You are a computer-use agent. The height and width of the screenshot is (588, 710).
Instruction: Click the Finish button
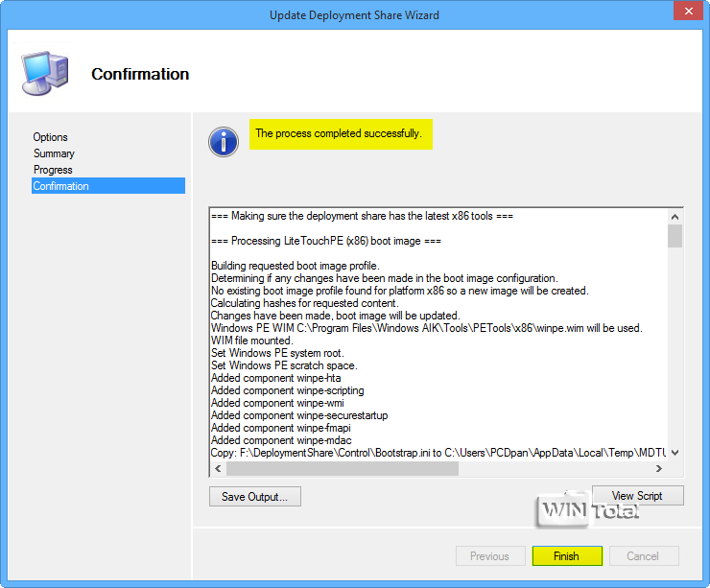tap(567, 555)
